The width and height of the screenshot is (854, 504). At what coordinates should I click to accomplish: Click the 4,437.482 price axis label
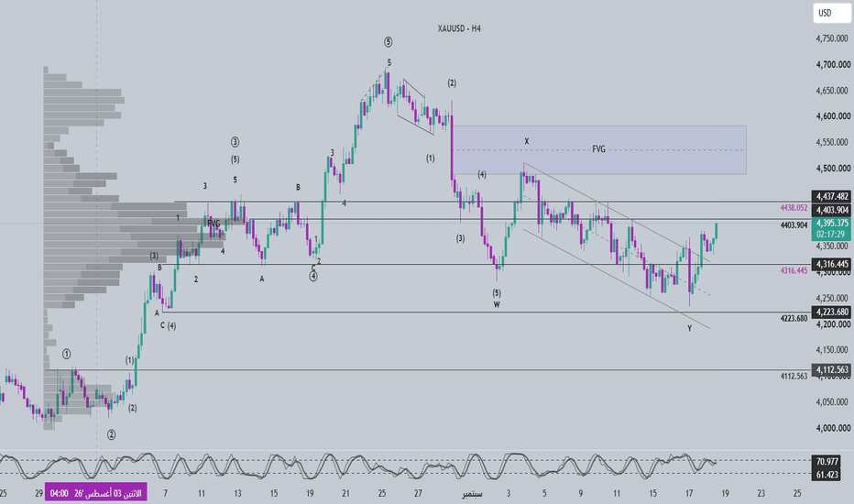tap(832, 196)
